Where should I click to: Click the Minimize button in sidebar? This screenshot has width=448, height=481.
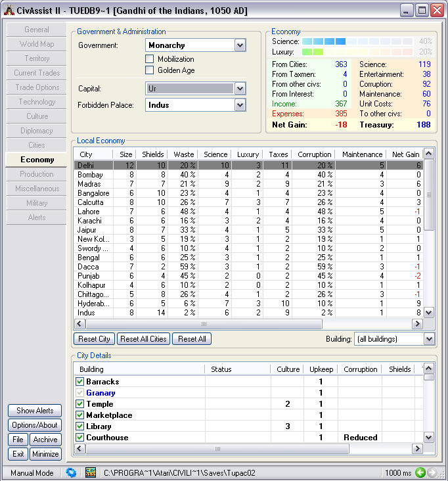tap(45, 454)
